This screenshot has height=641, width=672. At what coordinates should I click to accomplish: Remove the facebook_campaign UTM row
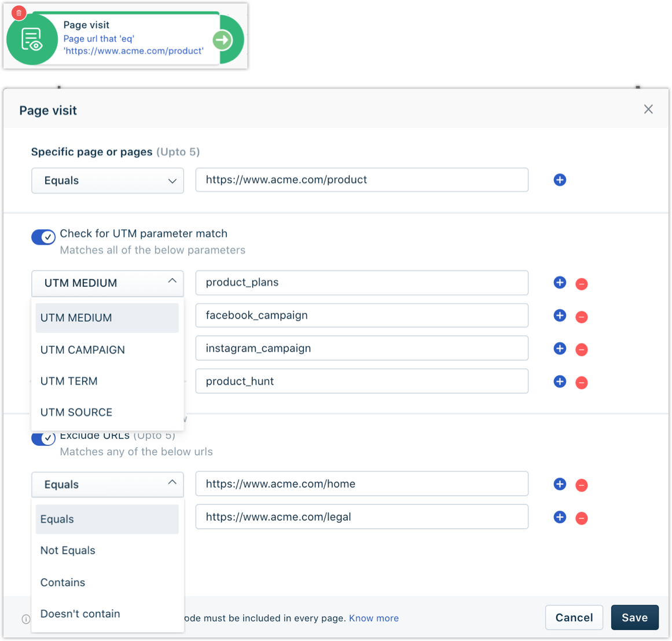coord(581,317)
